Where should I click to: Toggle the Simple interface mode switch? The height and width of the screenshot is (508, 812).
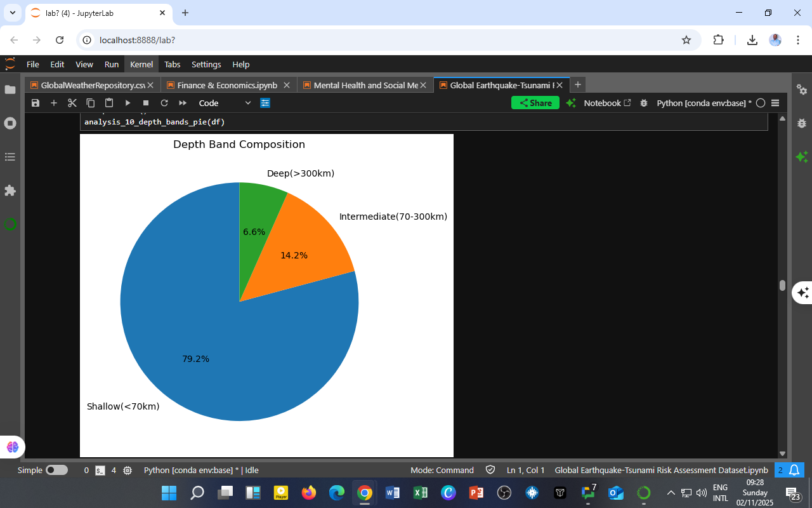coord(56,471)
